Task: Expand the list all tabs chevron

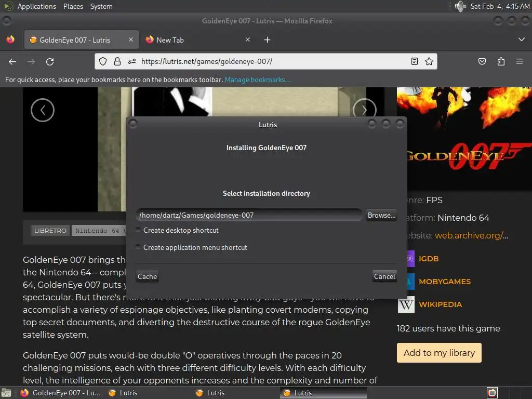Action: (522, 39)
